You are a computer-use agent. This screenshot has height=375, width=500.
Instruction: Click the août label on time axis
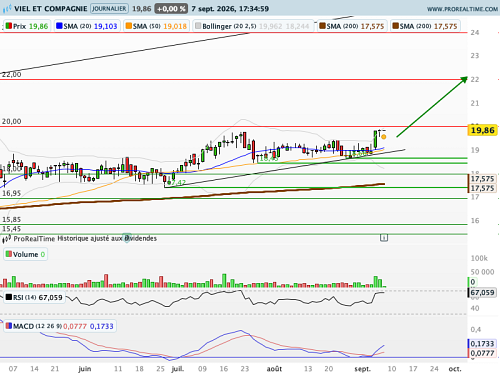click(274, 369)
